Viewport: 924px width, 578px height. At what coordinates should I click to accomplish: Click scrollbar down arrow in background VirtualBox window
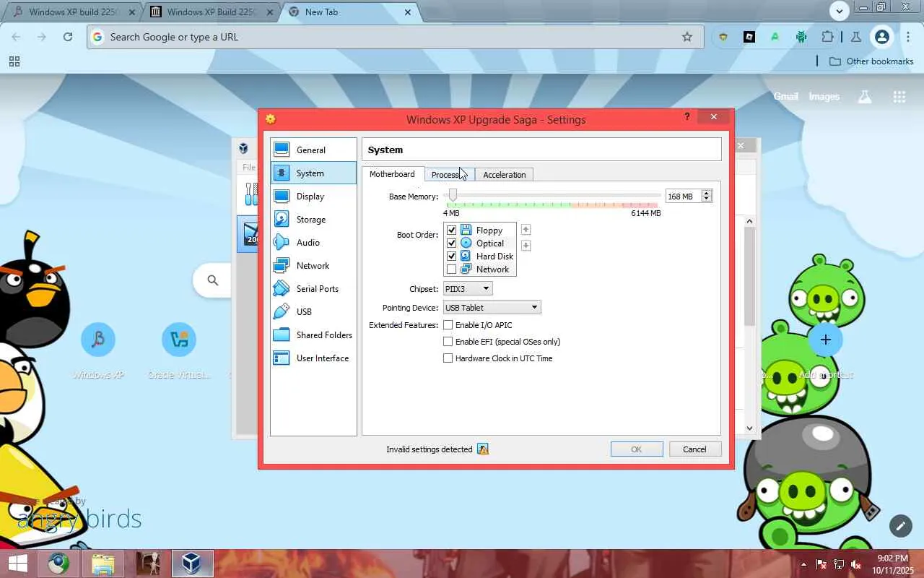(x=749, y=428)
